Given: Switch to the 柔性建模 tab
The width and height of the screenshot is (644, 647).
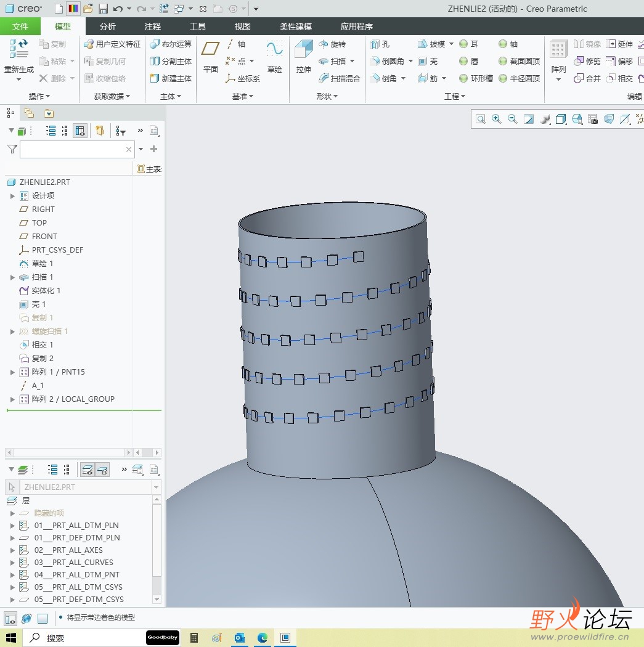Looking at the screenshot, I should click(296, 26).
